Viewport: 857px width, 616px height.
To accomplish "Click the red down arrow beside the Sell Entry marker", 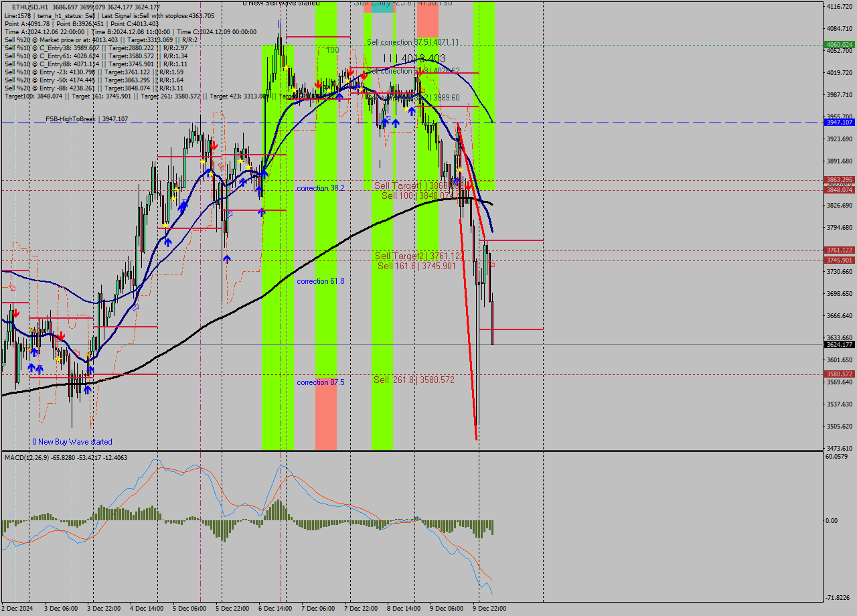I will [x=351, y=71].
